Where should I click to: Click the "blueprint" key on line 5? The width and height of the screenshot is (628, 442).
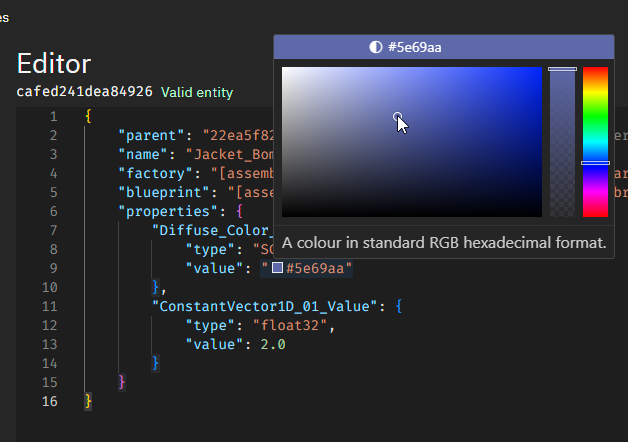tap(164, 193)
